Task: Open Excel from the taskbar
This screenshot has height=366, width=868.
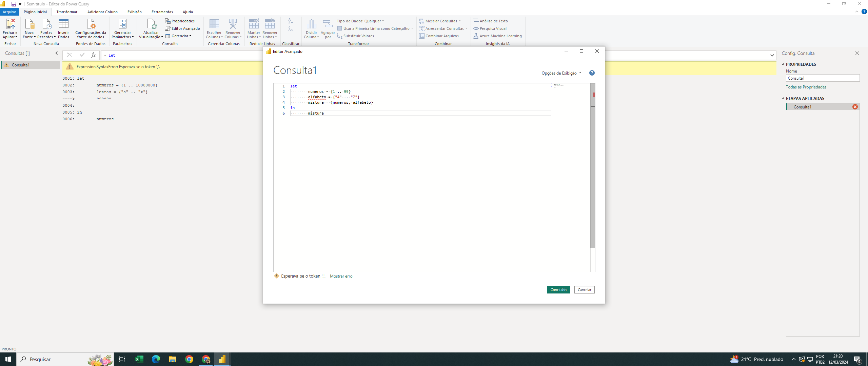Action: pos(139,359)
